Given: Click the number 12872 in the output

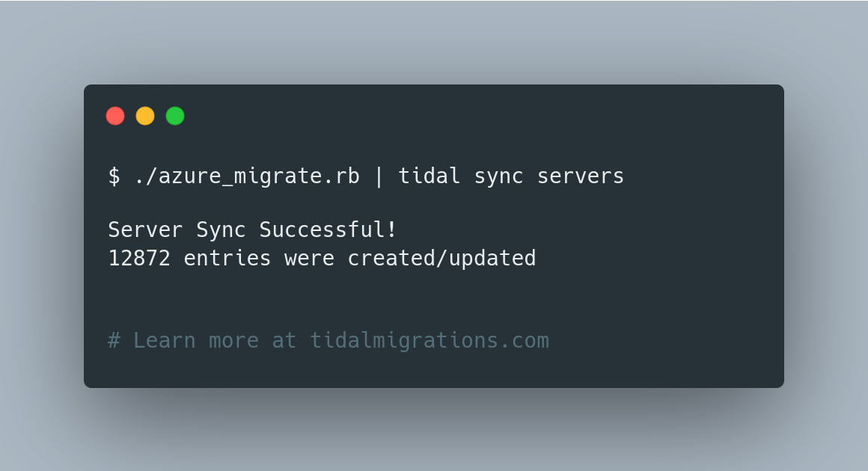Looking at the screenshot, I should [x=139, y=258].
